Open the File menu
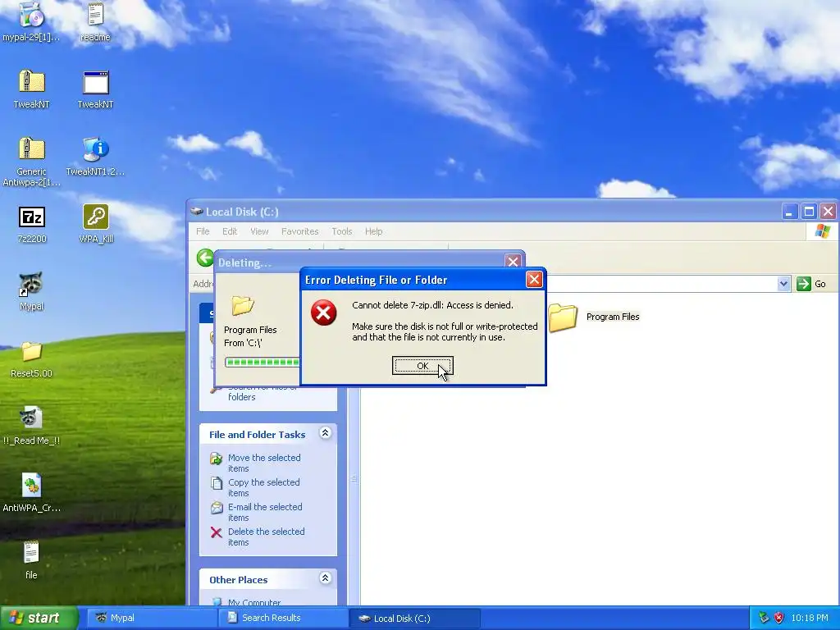The height and width of the screenshot is (630, 840). tap(203, 231)
